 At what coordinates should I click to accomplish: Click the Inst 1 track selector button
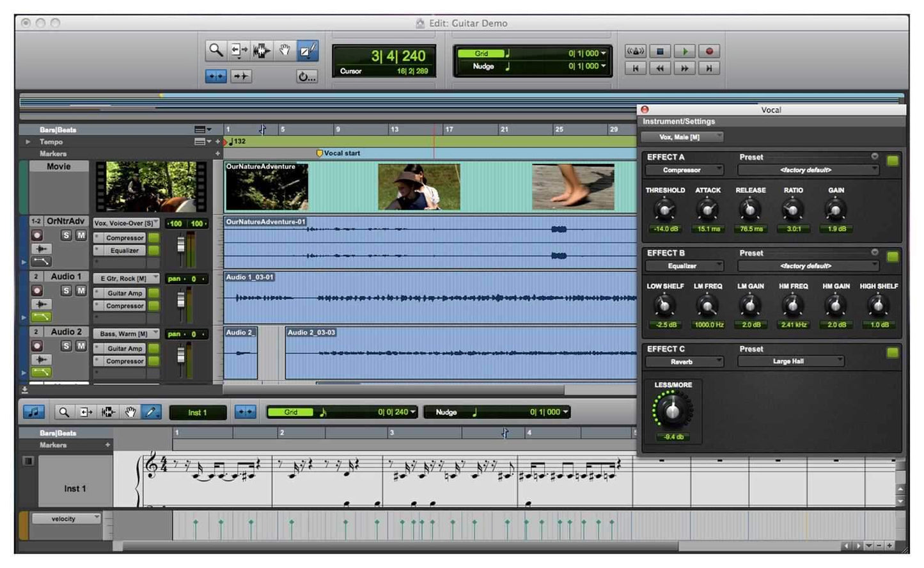(x=198, y=412)
